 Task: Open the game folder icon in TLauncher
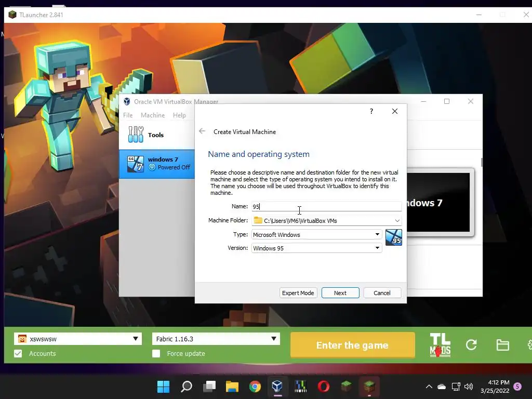(502, 345)
